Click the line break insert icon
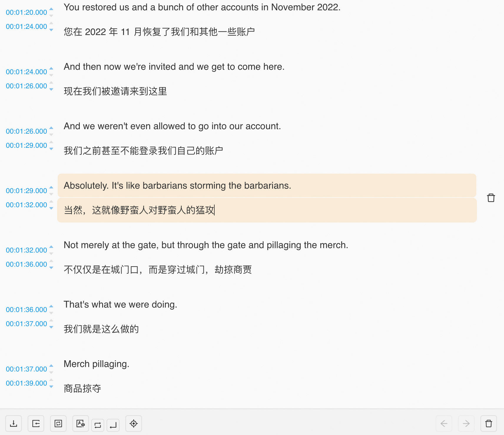504x435 pixels. point(113,424)
